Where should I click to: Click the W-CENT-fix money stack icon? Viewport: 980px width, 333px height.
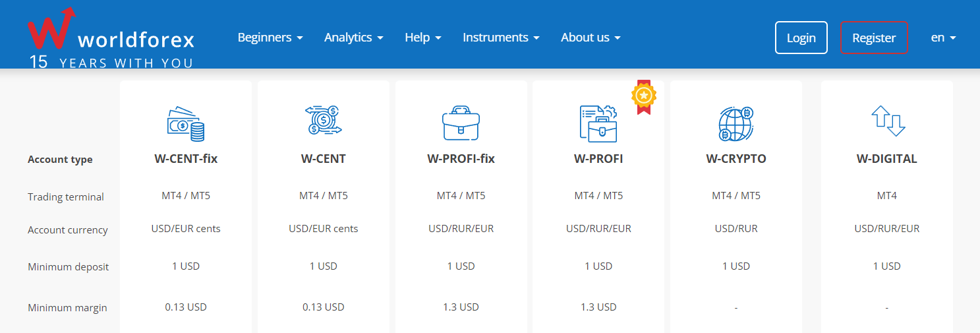[186, 124]
